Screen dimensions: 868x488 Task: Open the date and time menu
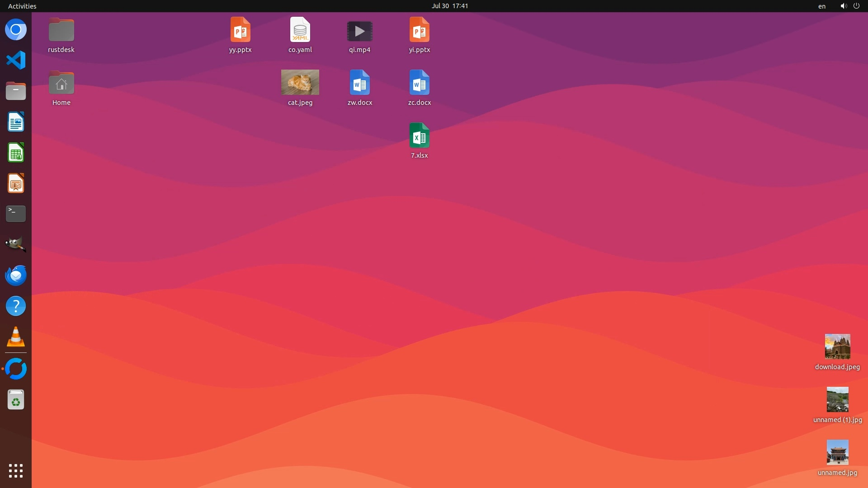pos(450,6)
